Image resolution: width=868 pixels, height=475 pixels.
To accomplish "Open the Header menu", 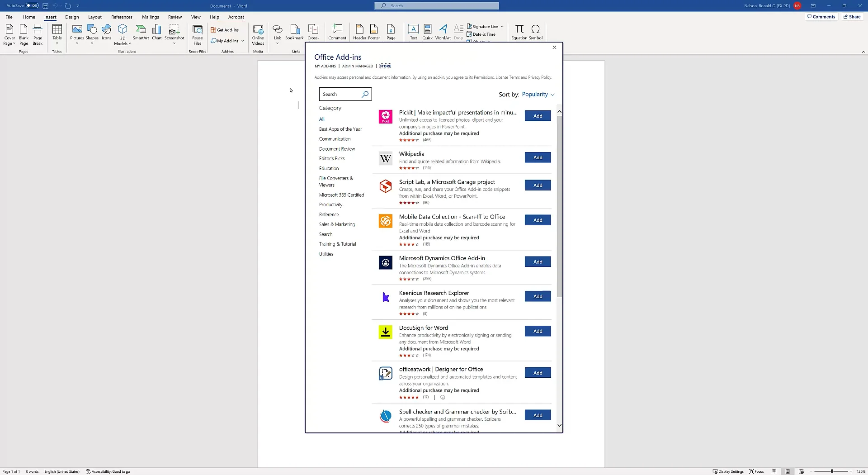I will (x=360, y=33).
